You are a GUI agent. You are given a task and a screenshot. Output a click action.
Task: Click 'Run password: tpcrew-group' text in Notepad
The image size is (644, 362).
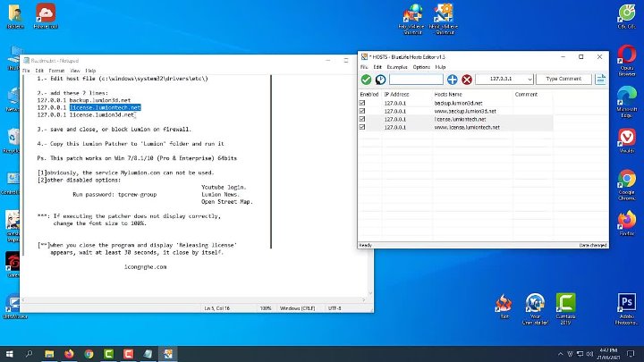[x=114, y=195]
